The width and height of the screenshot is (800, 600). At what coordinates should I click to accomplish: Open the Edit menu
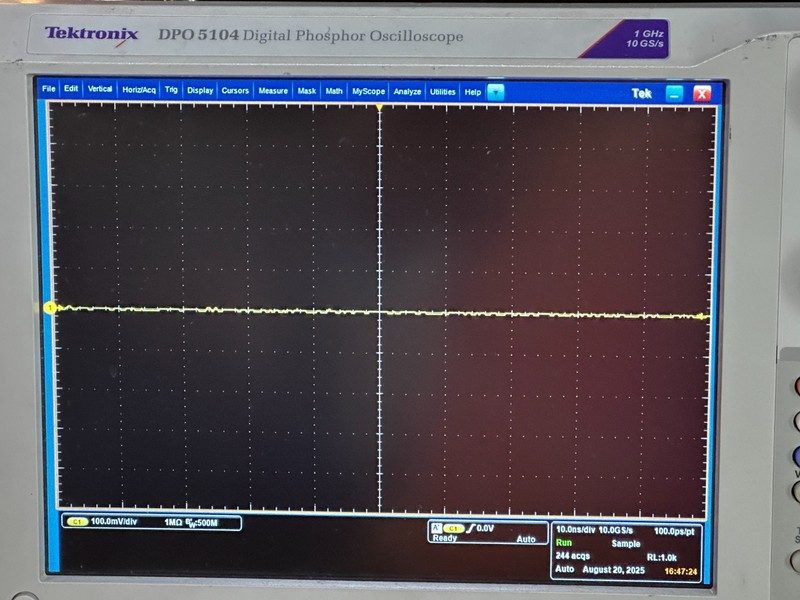(x=71, y=89)
